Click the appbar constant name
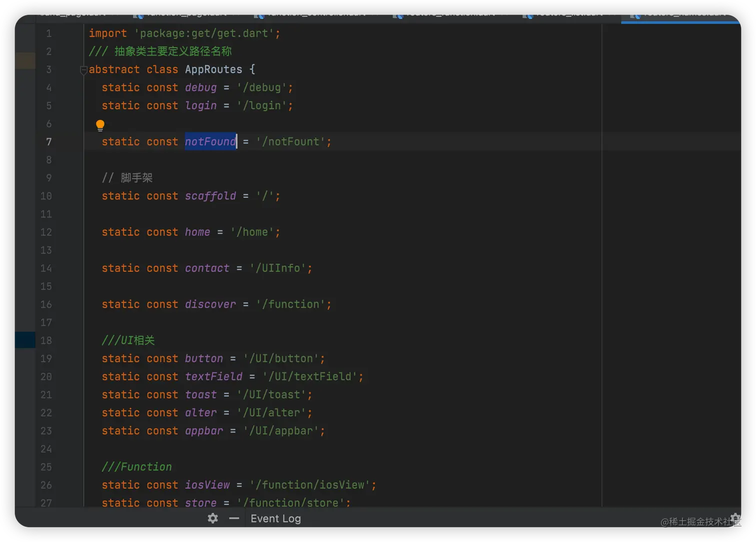The image size is (756, 542). pyautogui.click(x=204, y=431)
